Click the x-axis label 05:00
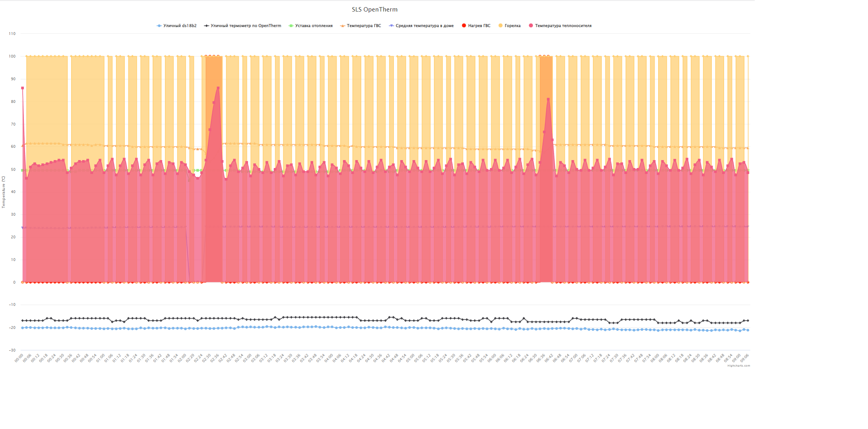The image size is (868, 429). [x=410, y=358]
